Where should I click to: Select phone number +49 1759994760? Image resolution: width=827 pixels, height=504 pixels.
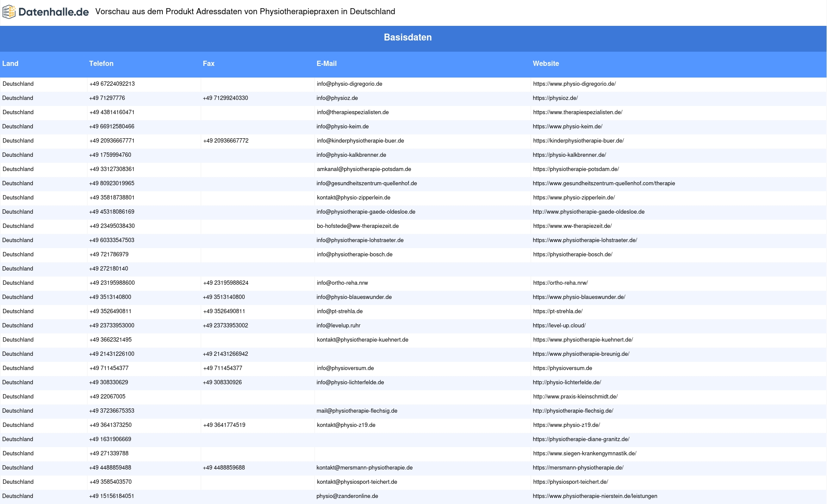click(110, 155)
